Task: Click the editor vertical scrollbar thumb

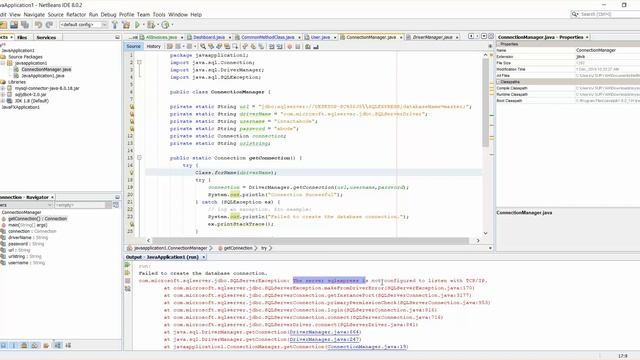Action: 485,102
